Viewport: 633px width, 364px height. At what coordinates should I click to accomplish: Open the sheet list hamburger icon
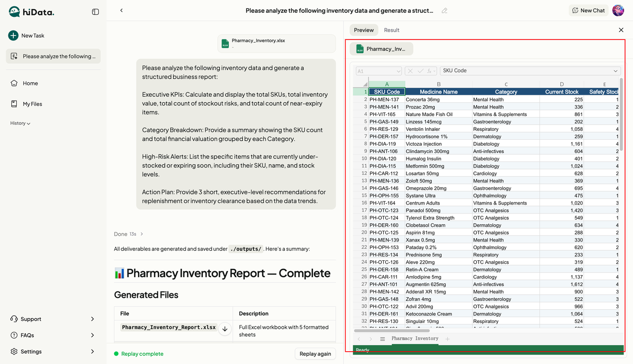(x=382, y=339)
